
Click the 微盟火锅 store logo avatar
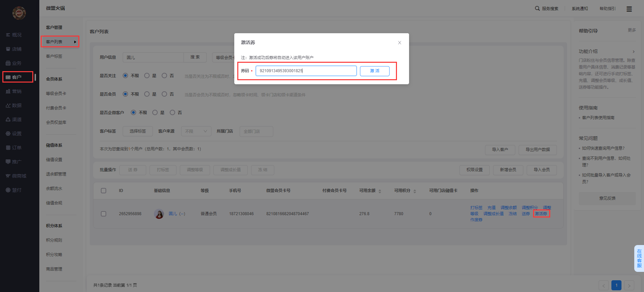point(19,13)
